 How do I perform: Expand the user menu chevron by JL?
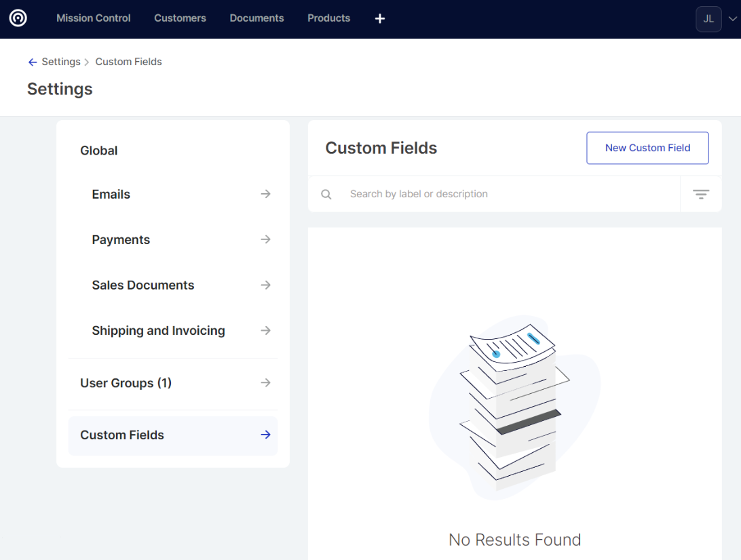coord(731,19)
